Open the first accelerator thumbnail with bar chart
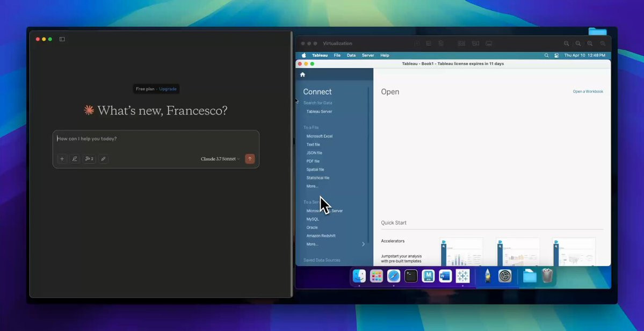The width and height of the screenshot is (644, 331). 461,251
